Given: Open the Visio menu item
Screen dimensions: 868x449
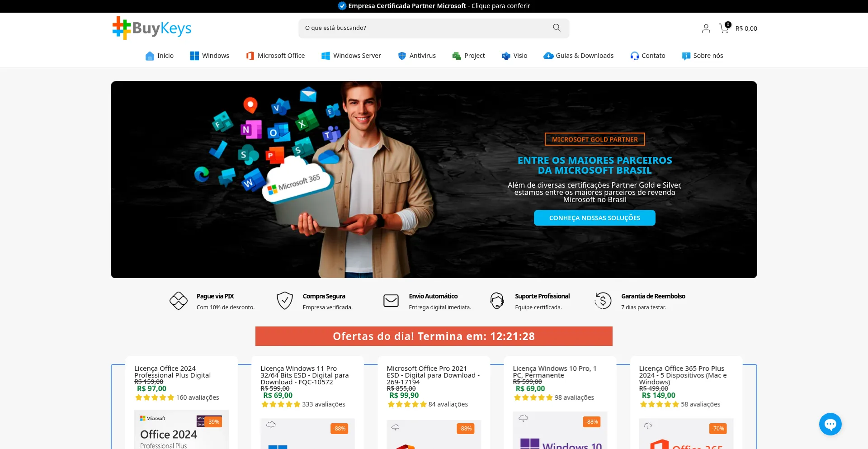Looking at the screenshot, I should (x=514, y=56).
